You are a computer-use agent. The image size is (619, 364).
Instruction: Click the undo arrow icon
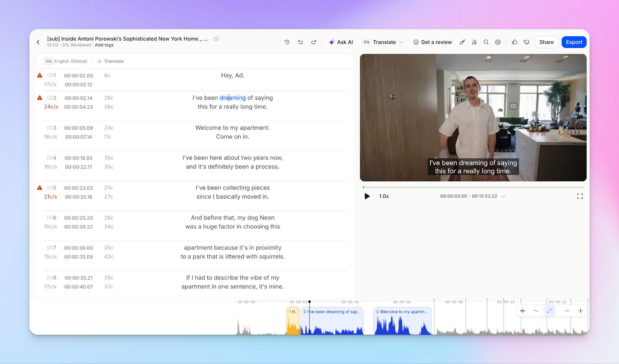click(300, 42)
